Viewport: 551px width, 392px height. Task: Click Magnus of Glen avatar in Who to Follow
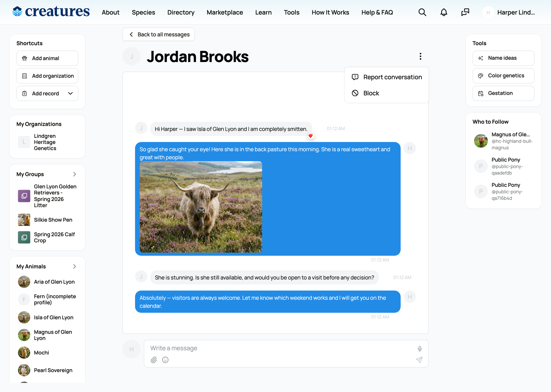click(x=481, y=141)
